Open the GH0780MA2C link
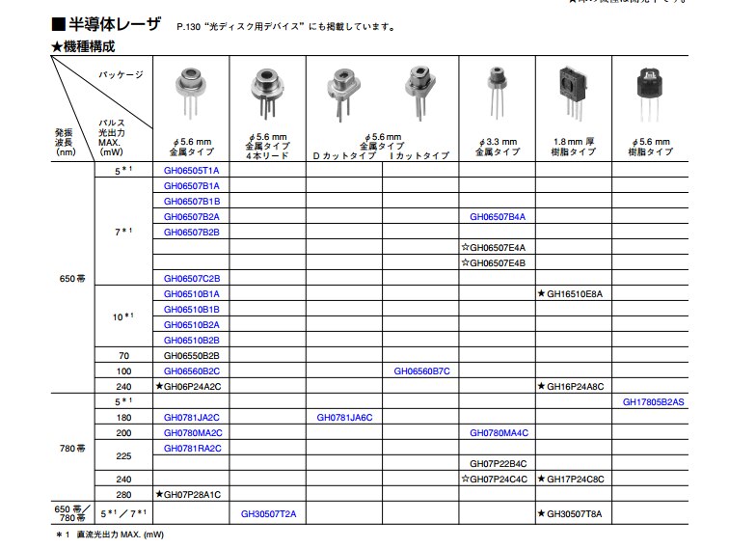Screen dimensions: 756x549 [193, 432]
